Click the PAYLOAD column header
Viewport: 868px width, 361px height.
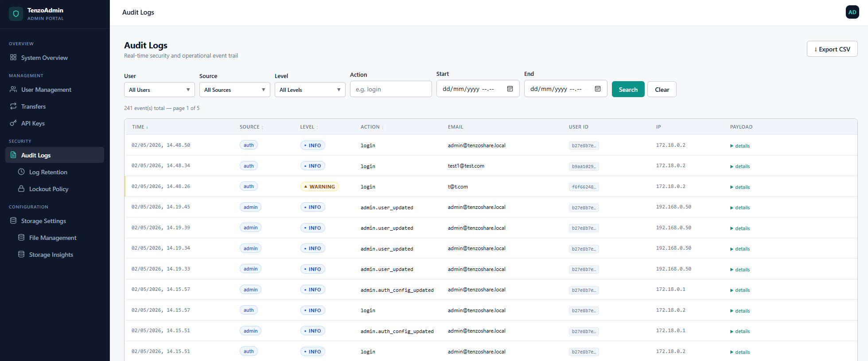coord(741,127)
